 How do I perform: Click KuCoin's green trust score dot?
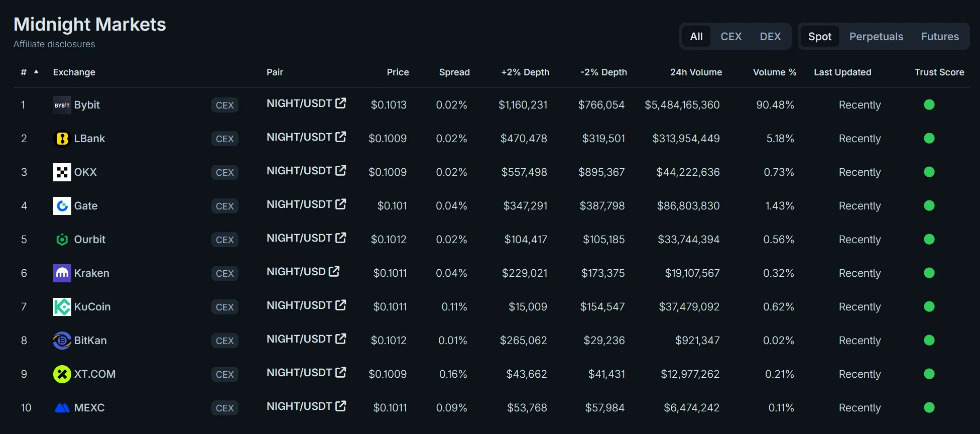click(929, 306)
